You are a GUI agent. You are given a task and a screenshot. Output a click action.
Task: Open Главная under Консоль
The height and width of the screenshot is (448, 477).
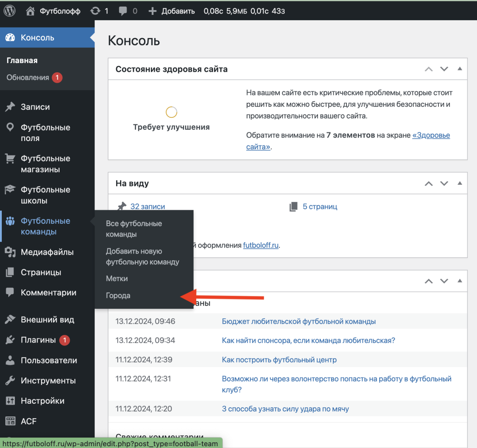[22, 60]
